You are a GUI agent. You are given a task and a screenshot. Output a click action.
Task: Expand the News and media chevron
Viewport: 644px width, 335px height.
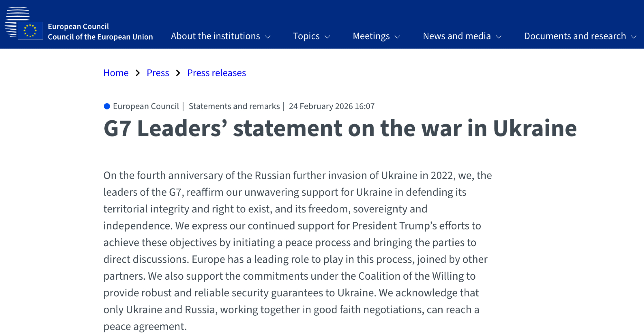[x=499, y=37]
